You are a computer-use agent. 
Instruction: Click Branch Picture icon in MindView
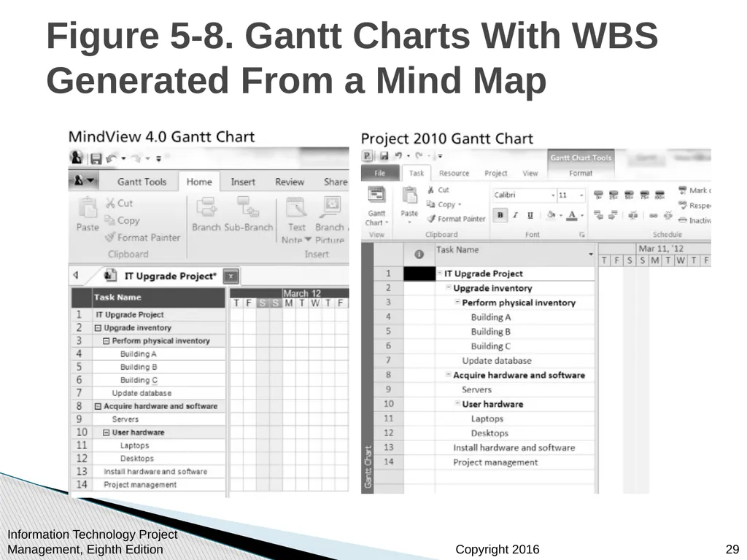[x=330, y=208]
